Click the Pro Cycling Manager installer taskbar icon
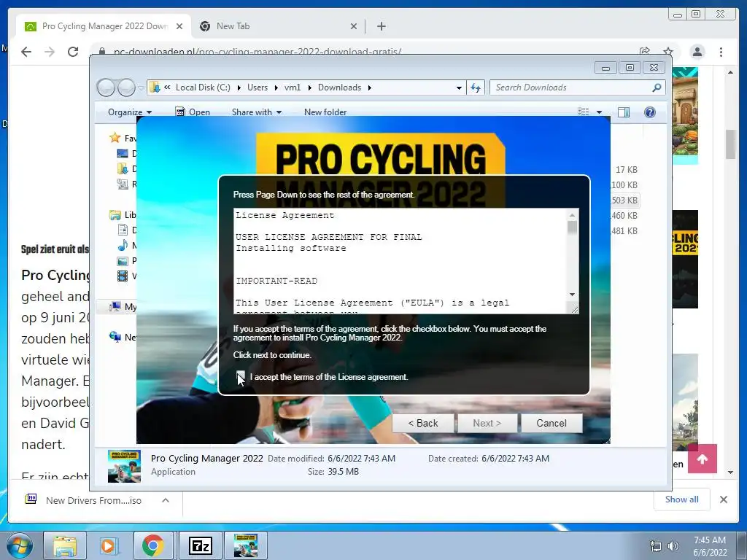This screenshot has height=560, width=747. (x=245, y=545)
